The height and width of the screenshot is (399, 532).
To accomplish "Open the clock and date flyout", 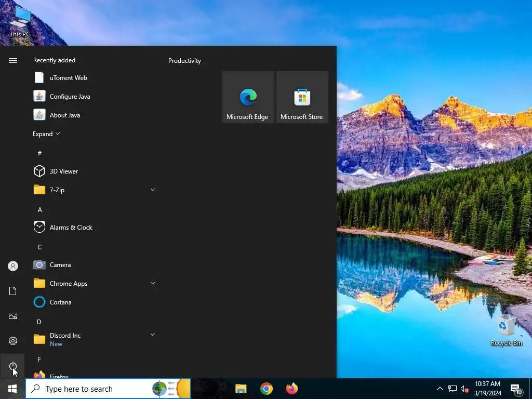I will [487, 389].
